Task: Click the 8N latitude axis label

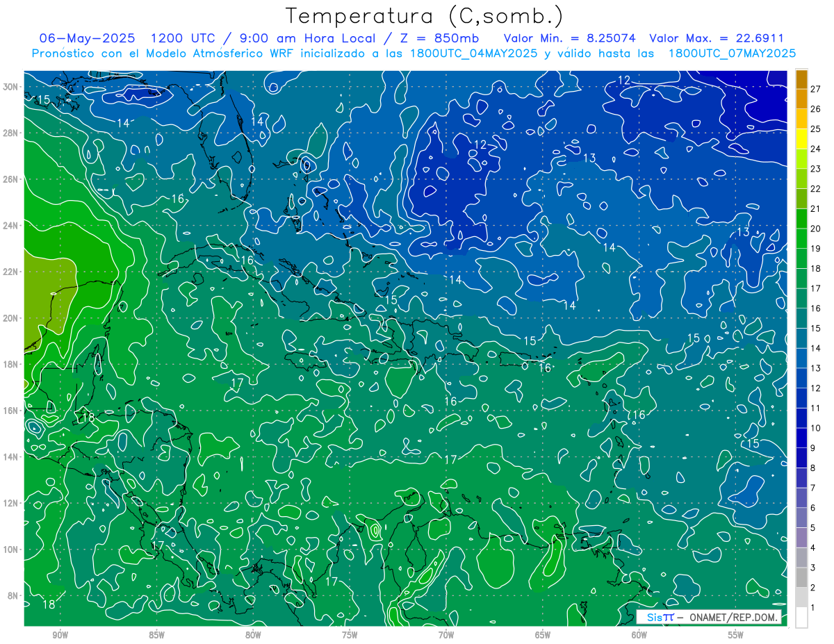Action: point(13,595)
